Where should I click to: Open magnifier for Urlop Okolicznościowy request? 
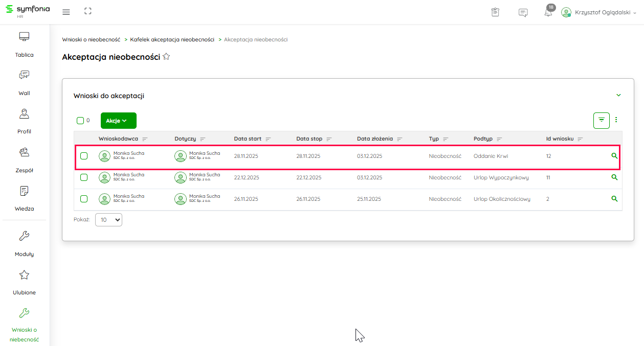tap(614, 199)
